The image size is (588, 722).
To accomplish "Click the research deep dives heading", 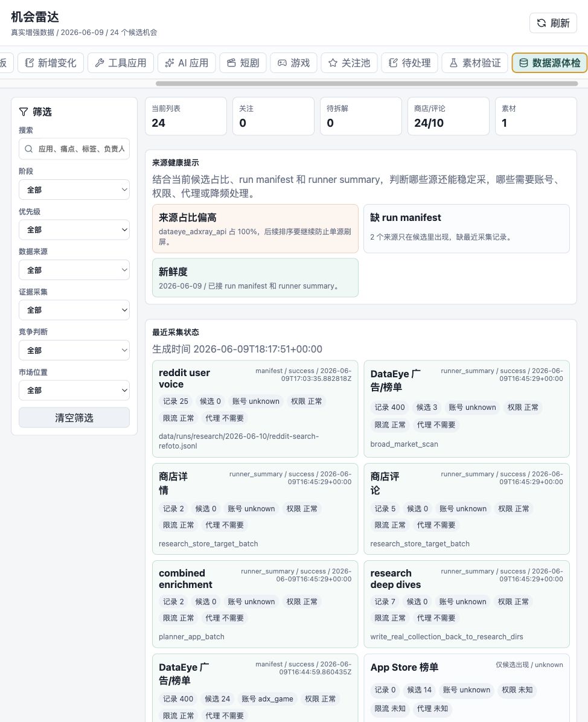I will [395, 579].
